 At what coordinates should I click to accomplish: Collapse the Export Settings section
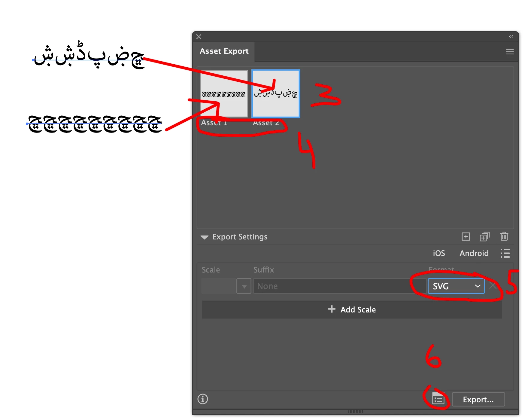pyautogui.click(x=204, y=237)
